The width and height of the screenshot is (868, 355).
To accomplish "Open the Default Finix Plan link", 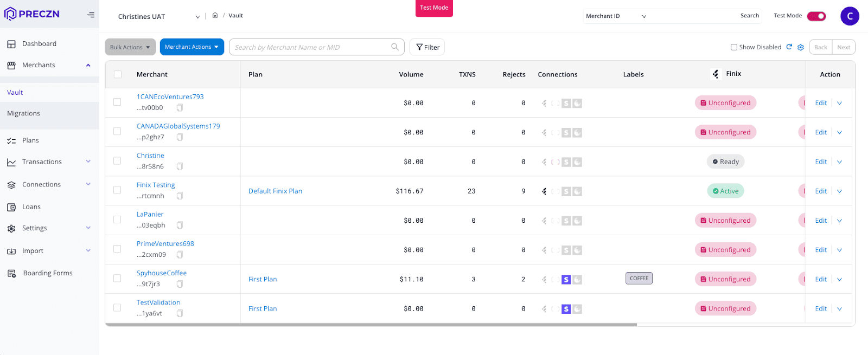I will click(x=275, y=191).
